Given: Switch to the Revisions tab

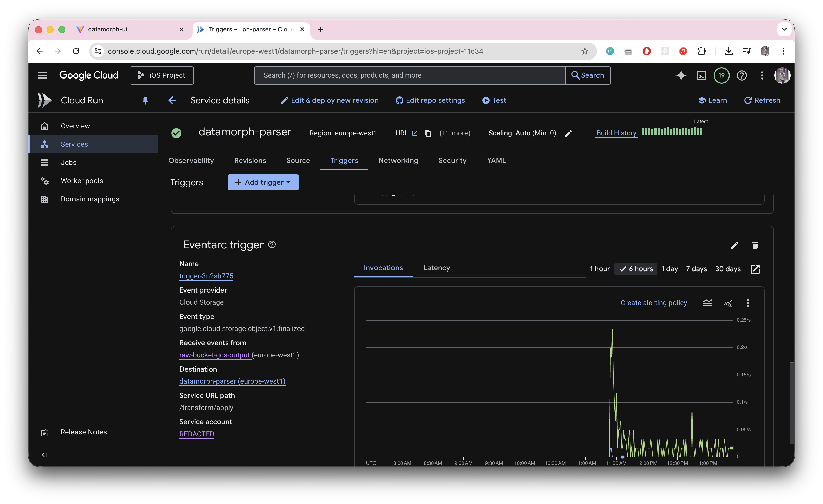Looking at the screenshot, I should pos(250,161).
